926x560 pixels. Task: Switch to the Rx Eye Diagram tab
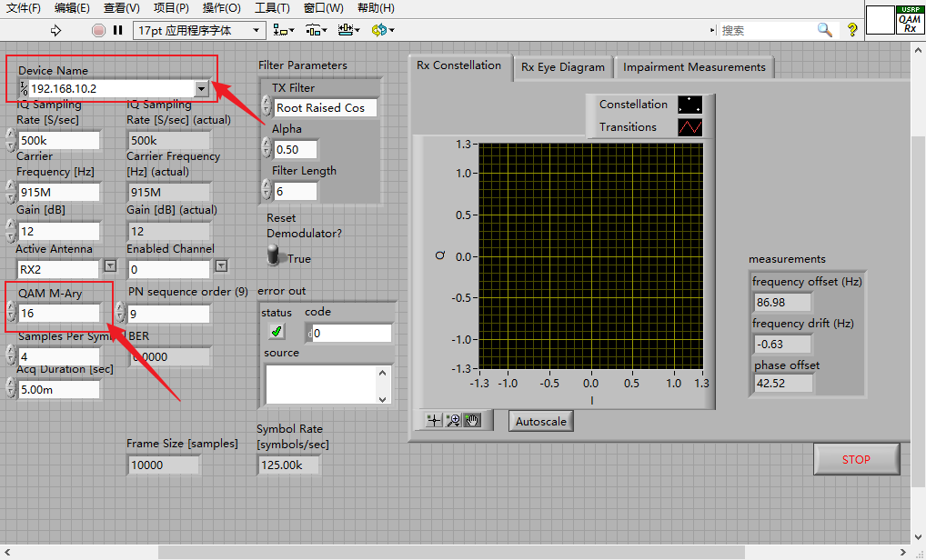tap(563, 67)
